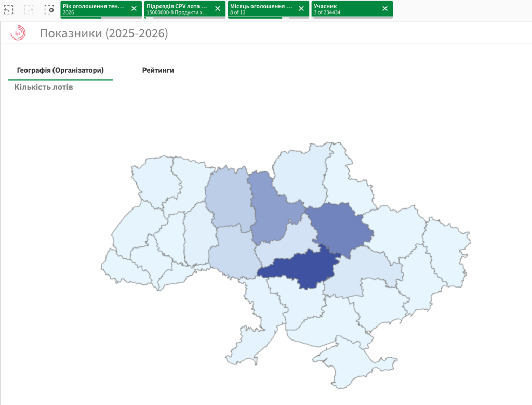Click the step back selection icon
The height and width of the screenshot is (405, 532).
coord(8,9)
